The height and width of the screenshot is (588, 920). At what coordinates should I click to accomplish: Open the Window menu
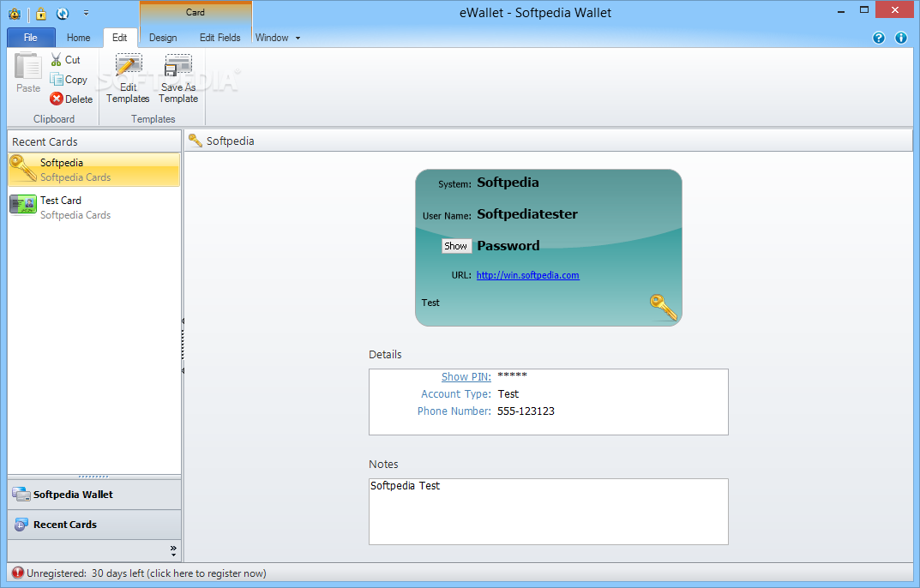(x=272, y=38)
